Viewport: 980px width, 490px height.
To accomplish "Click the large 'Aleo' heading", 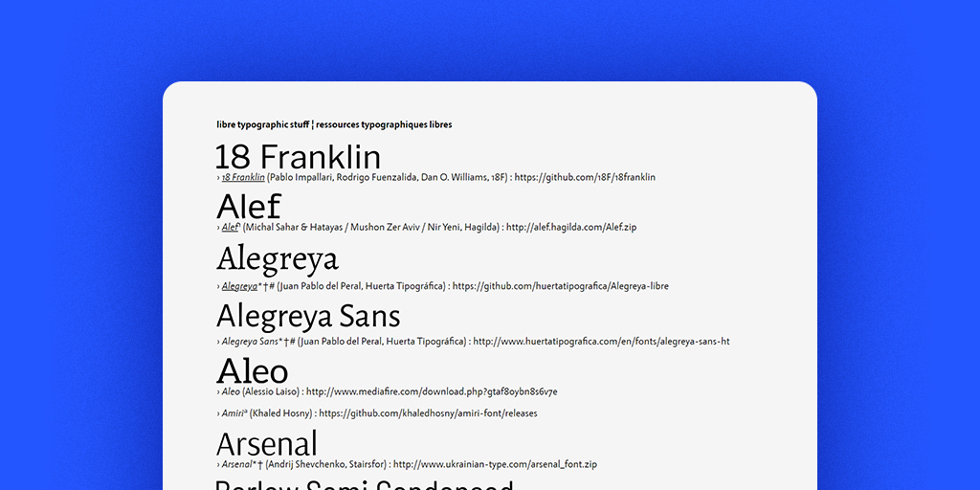I will pos(253,370).
